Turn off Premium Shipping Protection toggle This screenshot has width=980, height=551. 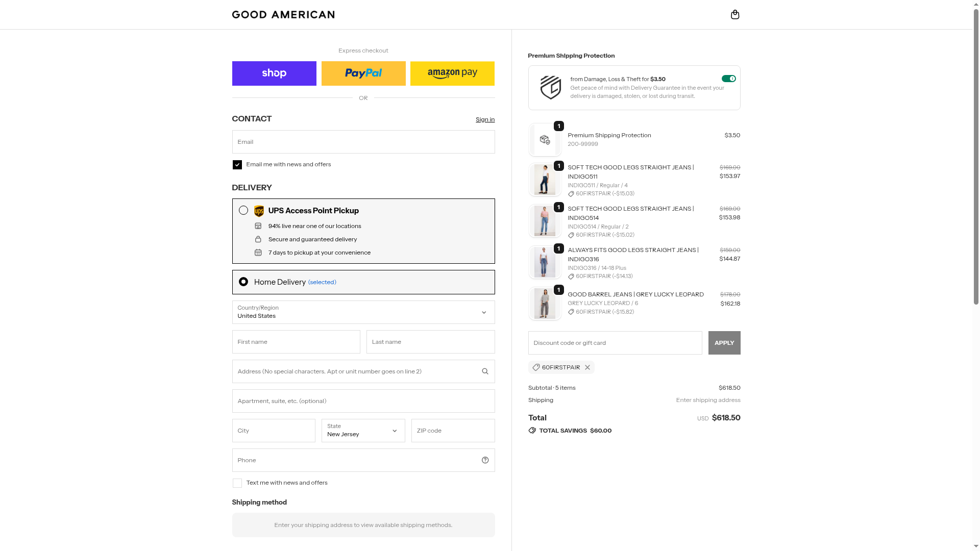[x=728, y=79]
